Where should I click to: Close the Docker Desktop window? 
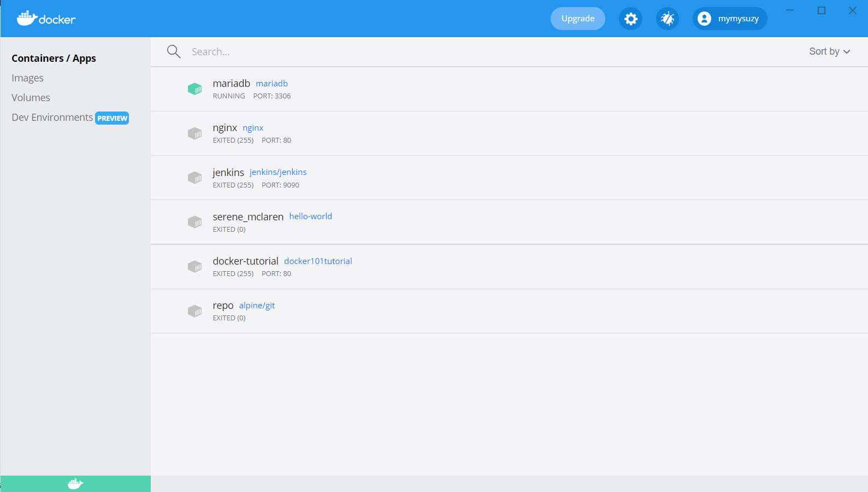pyautogui.click(x=853, y=10)
